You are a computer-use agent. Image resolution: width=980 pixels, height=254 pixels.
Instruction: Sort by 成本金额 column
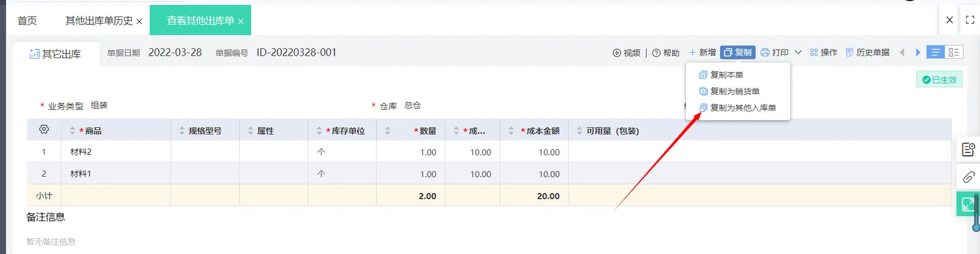click(x=511, y=131)
